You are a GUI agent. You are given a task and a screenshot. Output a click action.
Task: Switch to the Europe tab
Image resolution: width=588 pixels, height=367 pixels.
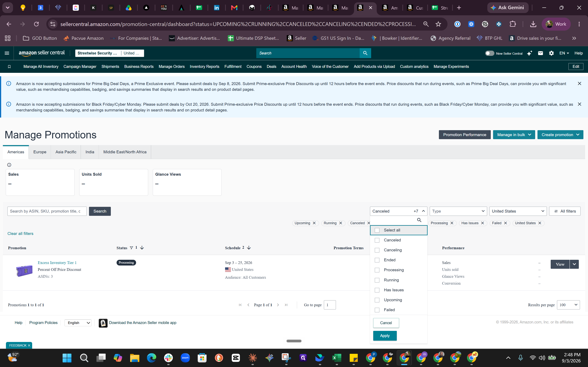(40, 152)
